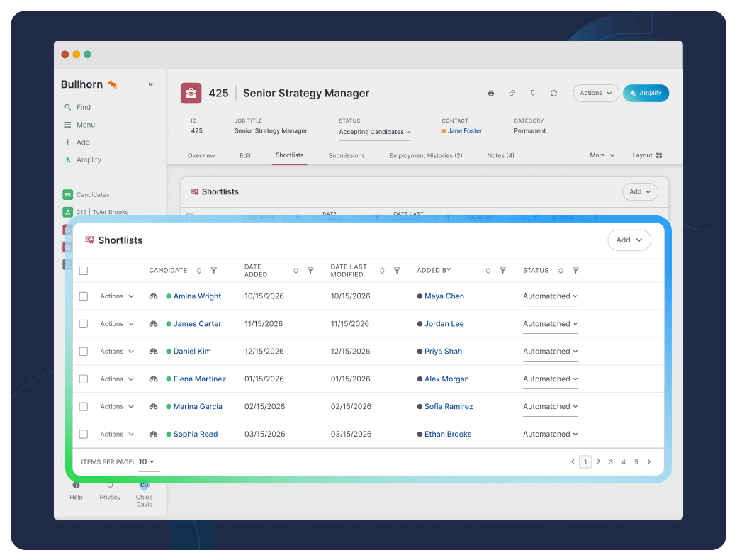The image size is (737, 560).
Task: Sort by Date Last Modified
Action: click(382, 271)
